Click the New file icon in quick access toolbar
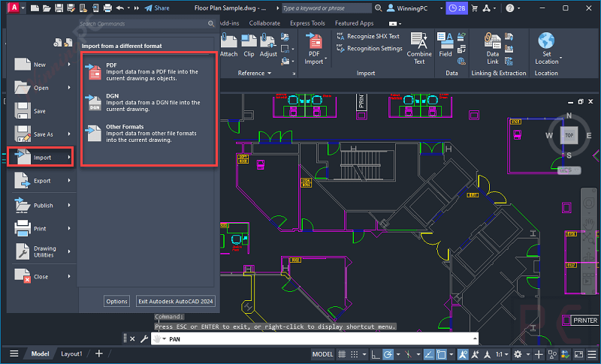 (x=35, y=8)
